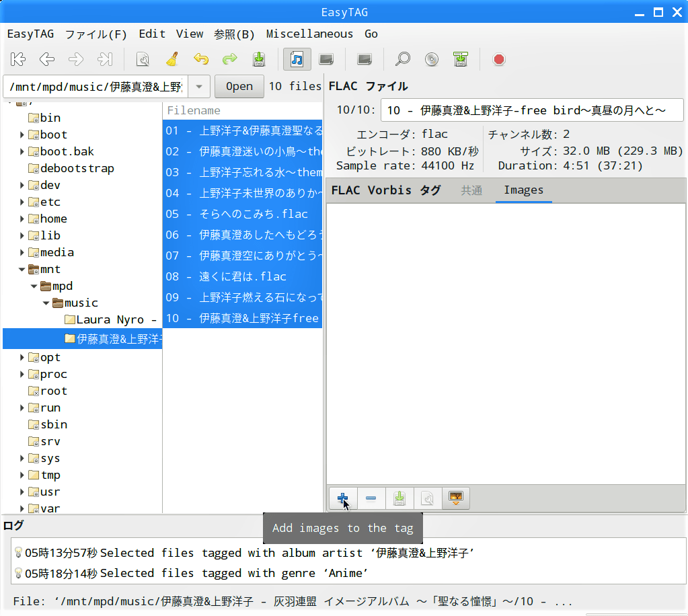
Task: Open the CDDB disc lookup icon
Action: (x=432, y=59)
